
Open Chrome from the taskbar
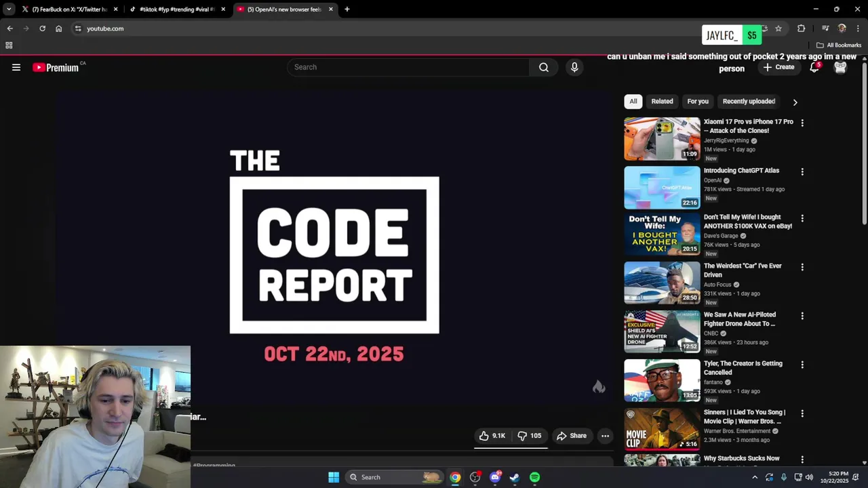[x=455, y=477]
